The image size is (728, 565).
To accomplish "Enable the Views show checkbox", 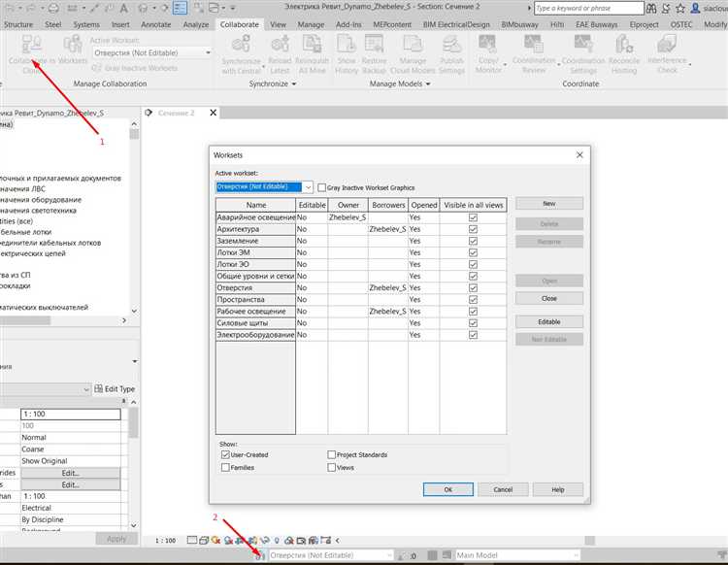I will (x=332, y=467).
